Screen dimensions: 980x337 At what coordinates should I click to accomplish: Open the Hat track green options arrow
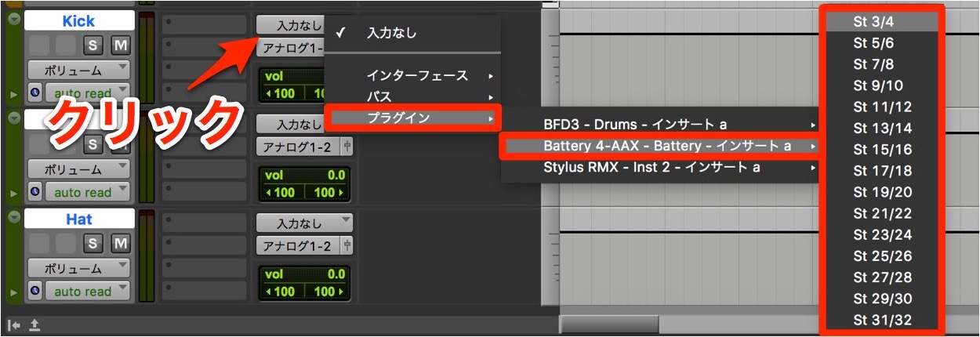click(13, 219)
